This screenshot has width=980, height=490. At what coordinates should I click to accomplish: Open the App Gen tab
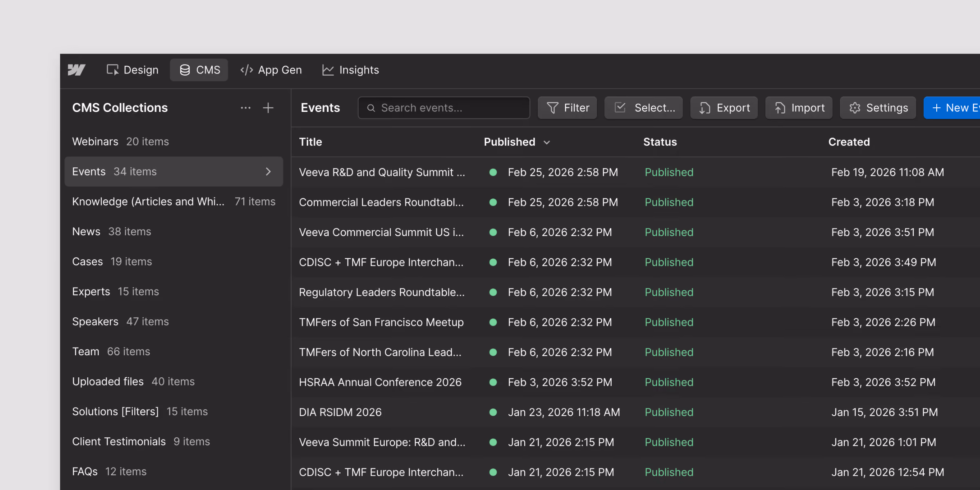pos(271,70)
